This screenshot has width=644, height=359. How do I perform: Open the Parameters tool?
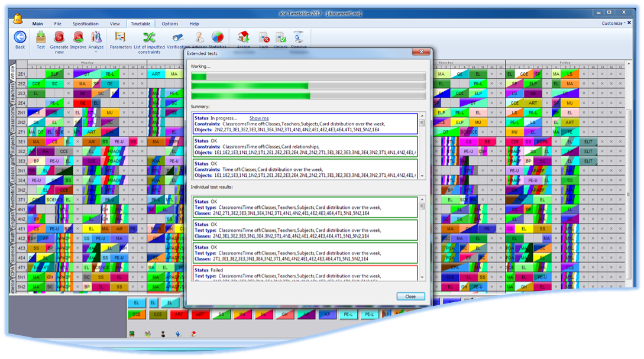[x=121, y=37]
